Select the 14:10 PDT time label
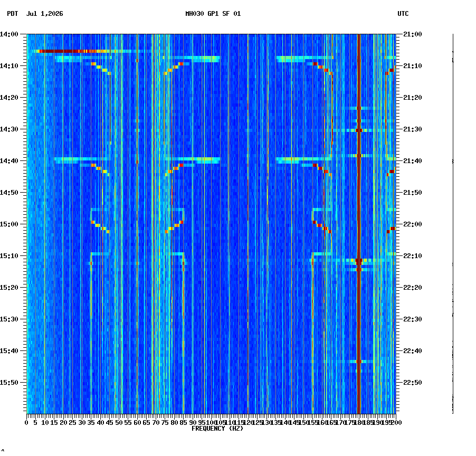The height and width of the screenshot is (456, 476). [9, 66]
